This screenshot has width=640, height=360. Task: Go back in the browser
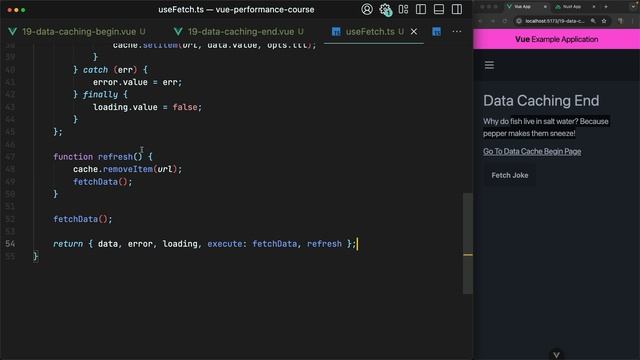[480, 21]
